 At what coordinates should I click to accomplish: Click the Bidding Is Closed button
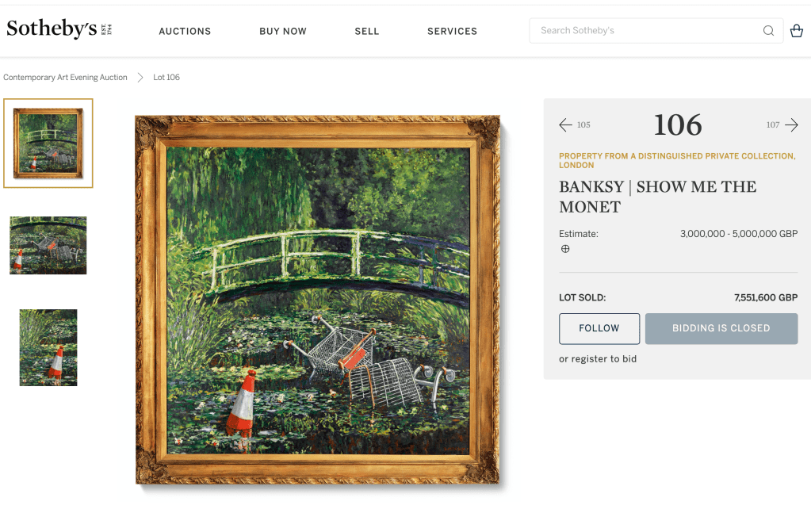pyautogui.click(x=721, y=328)
